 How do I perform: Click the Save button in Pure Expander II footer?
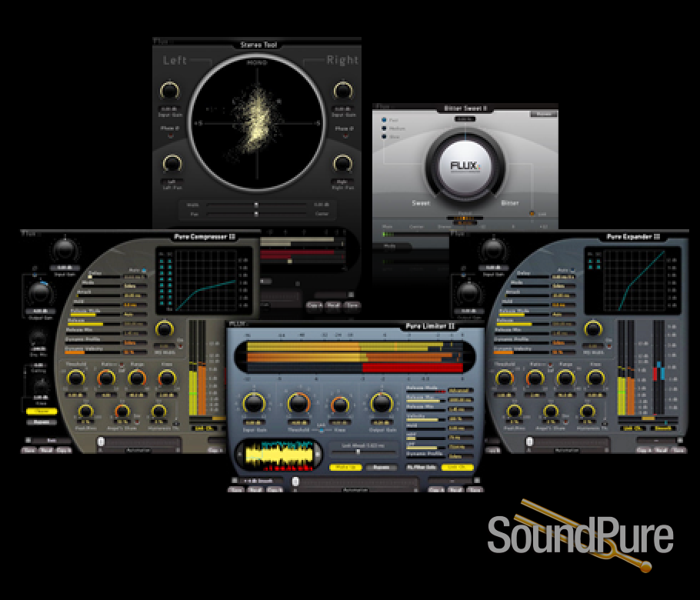click(x=678, y=451)
